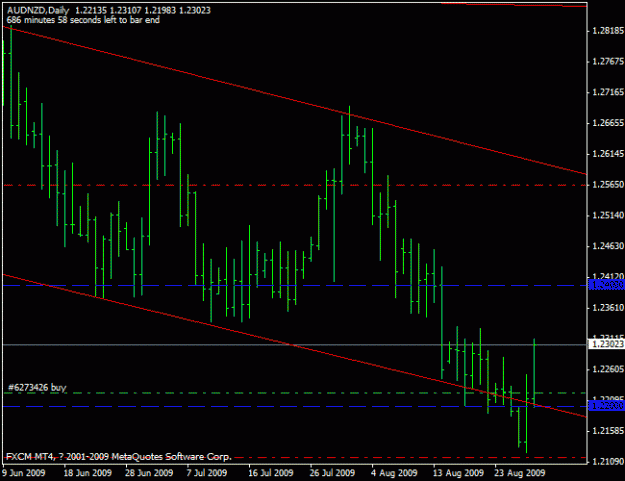Screen dimensions: 625x481
Task: Select the 1.27165 price label
Action: [x=608, y=92]
